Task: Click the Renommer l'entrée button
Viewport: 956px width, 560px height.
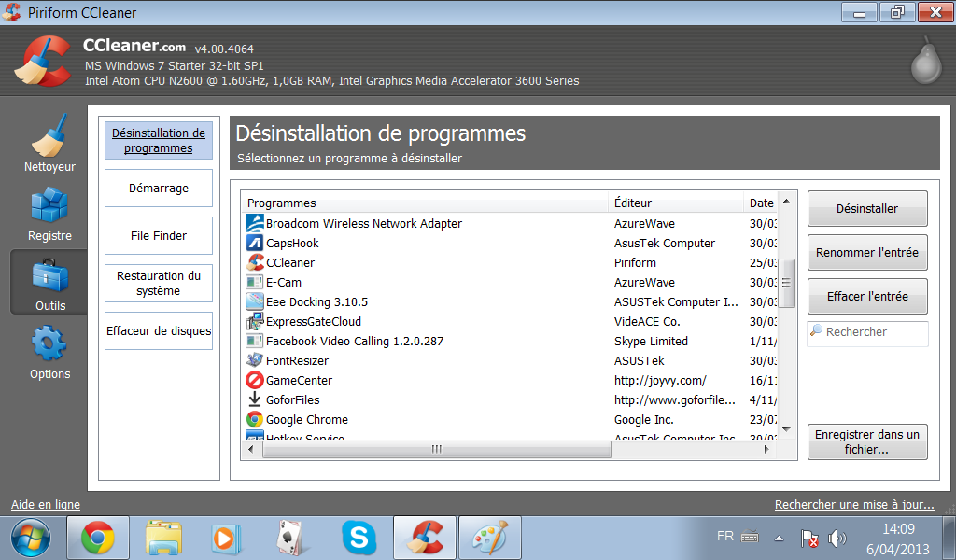Action: (867, 252)
